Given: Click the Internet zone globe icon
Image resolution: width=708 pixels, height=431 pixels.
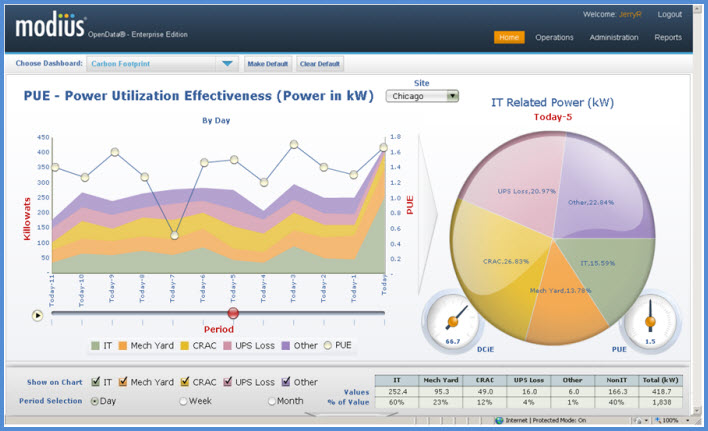Looking at the screenshot, I should (499, 420).
